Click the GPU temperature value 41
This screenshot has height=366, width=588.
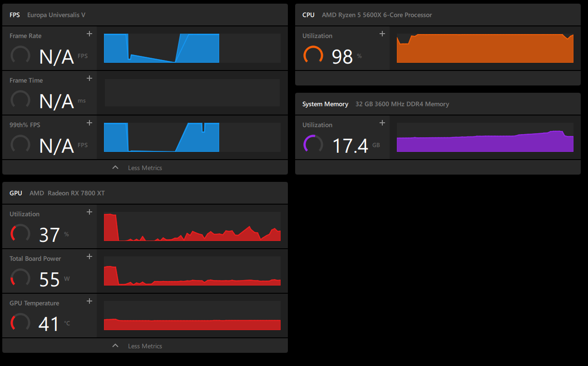(x=49, y=324)
